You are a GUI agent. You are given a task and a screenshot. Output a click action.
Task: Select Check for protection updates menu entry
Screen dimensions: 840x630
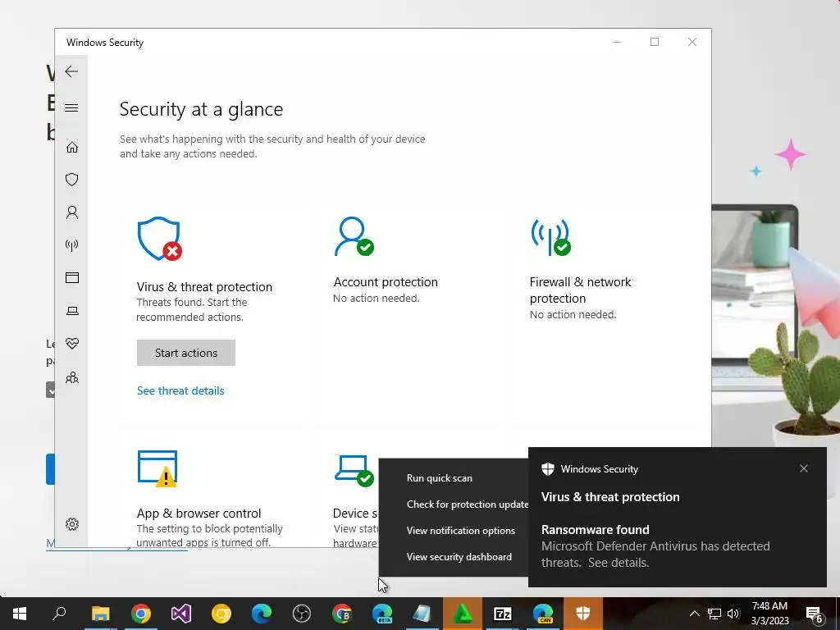[x=453, y=504]
